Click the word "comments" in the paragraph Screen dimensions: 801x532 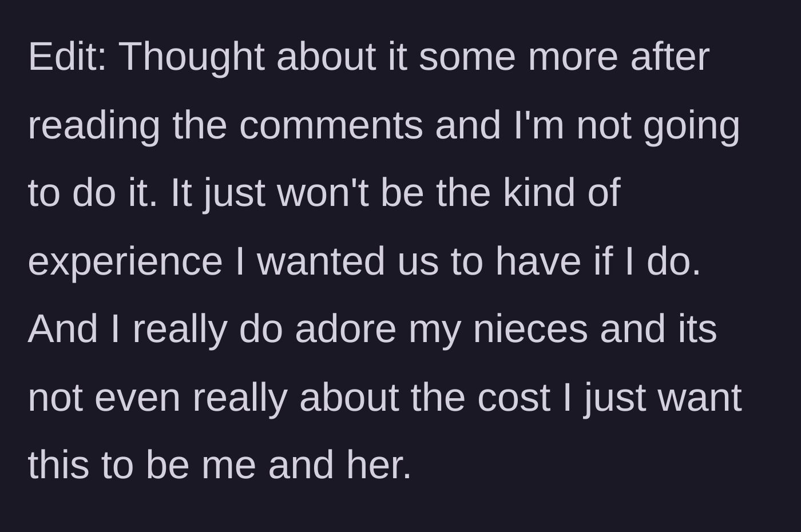coord(331,126)
